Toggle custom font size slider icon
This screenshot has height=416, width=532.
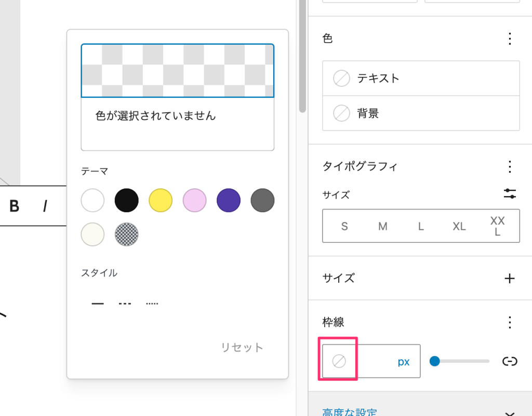[510, 194]
